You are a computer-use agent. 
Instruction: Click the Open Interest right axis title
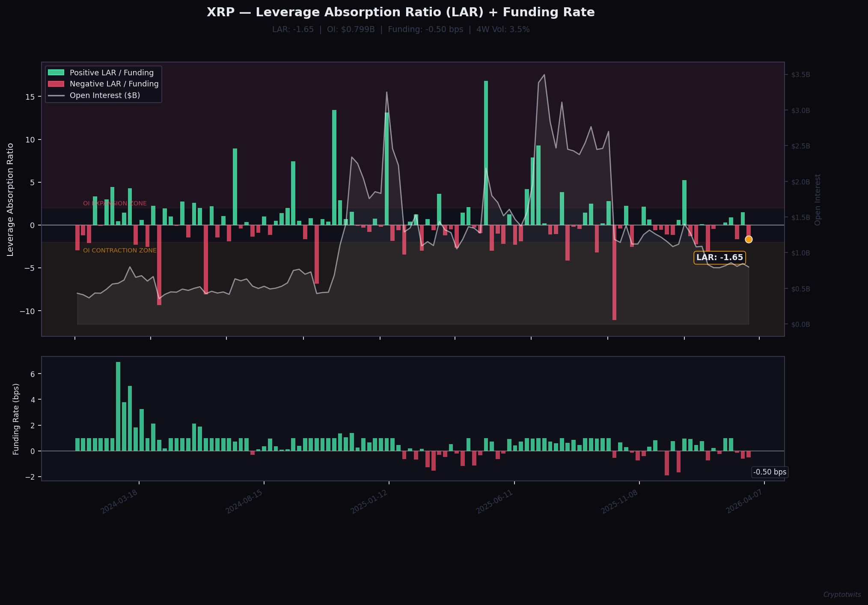coord(818,199)
